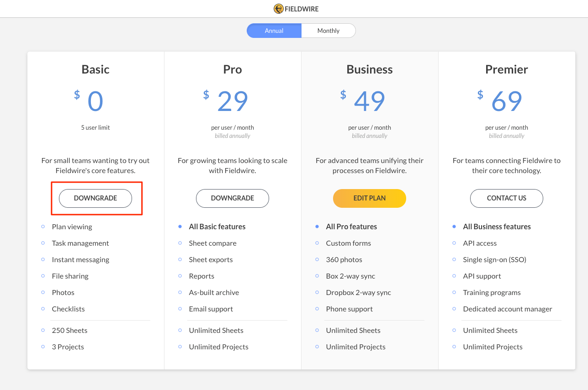This screenshot has width=588, height=390.
Task: Click 'For small teams' Basic description
Action: click(x=95, y=165)
